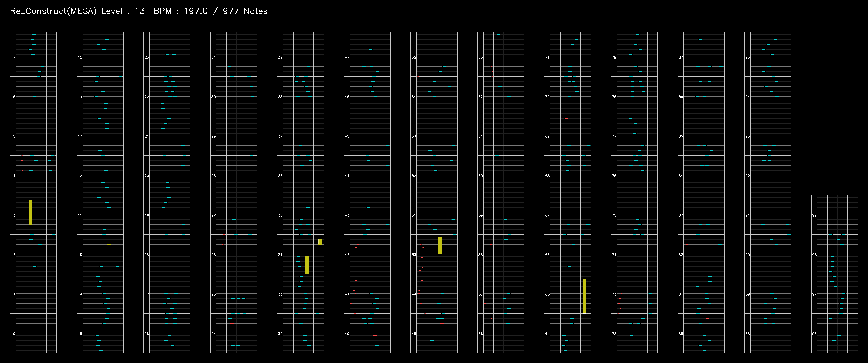Select the tall yellow long note in measure 34
868x363 pixels.
307,265
